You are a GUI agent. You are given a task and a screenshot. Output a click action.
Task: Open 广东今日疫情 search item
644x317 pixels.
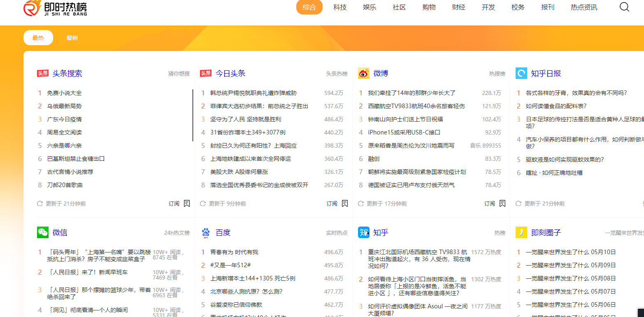64,119
